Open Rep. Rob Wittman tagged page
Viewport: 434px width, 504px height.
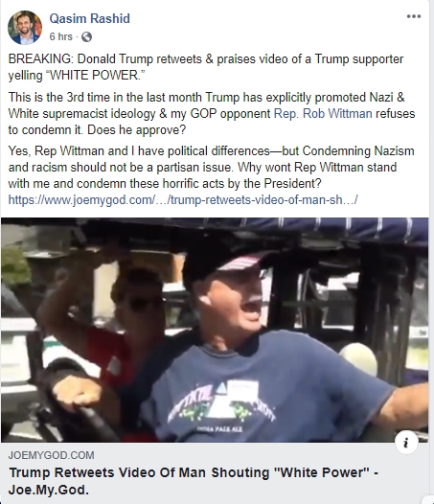point(323,113)
